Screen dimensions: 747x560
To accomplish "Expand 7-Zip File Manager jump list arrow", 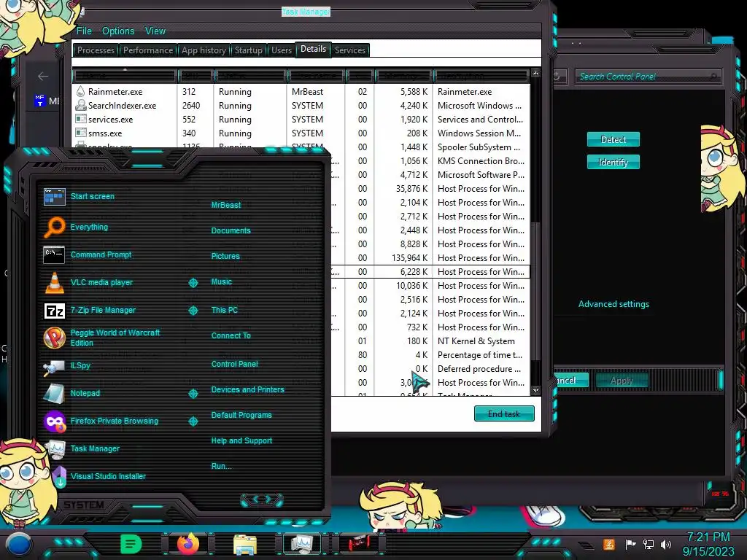I will coord(193,311).
